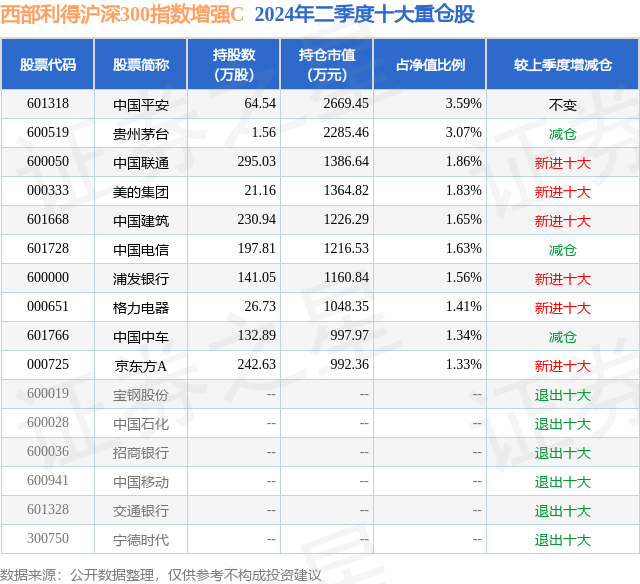Select stock name 交通银行
640x584 pixels.
[x=141, y=511]
